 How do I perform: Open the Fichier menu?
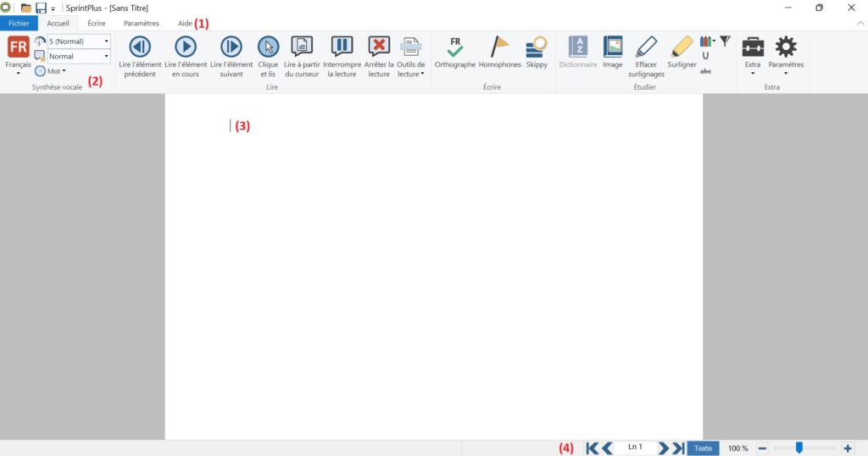click(x=19, y=23)
